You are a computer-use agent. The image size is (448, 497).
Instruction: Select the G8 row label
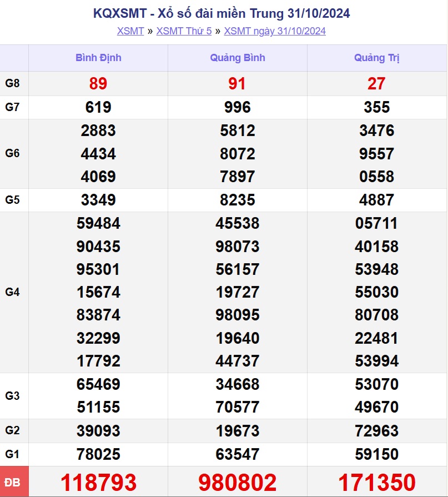(x=13, y=84)
